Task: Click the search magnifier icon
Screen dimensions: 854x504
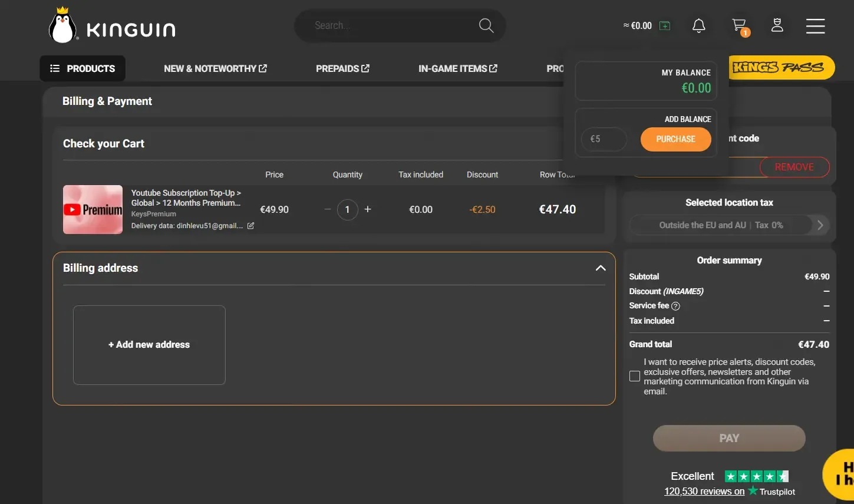Action: tap(486, 25)
